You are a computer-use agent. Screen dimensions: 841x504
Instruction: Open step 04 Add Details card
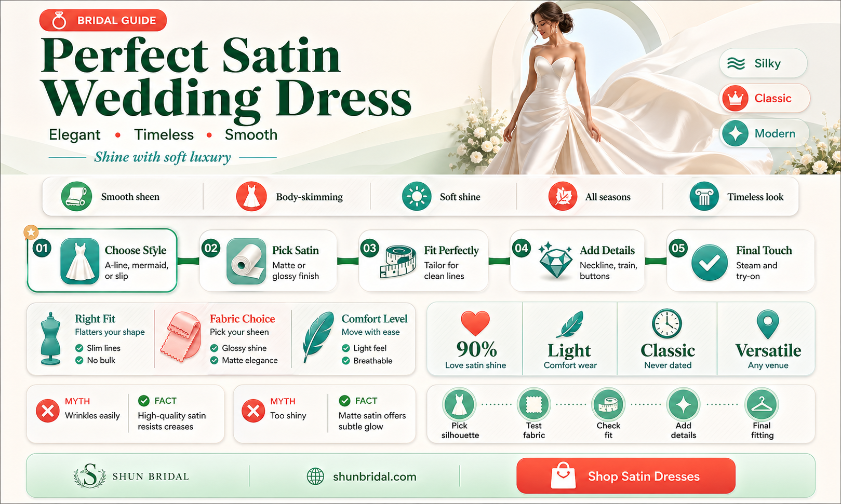(x=577, y=261)
